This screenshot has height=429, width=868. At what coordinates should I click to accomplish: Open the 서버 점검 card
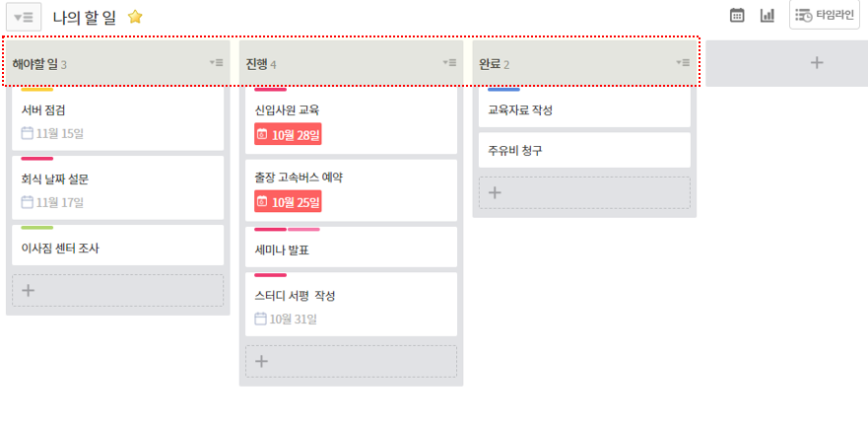click(x=117, y=110)
